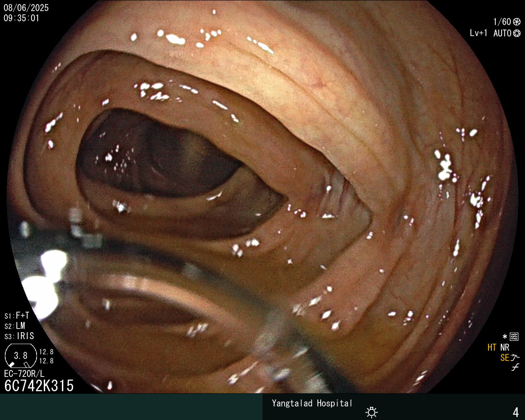Click the sliders settings icon
The width and height of the screenshot is (525, 420).
[514, 337]
